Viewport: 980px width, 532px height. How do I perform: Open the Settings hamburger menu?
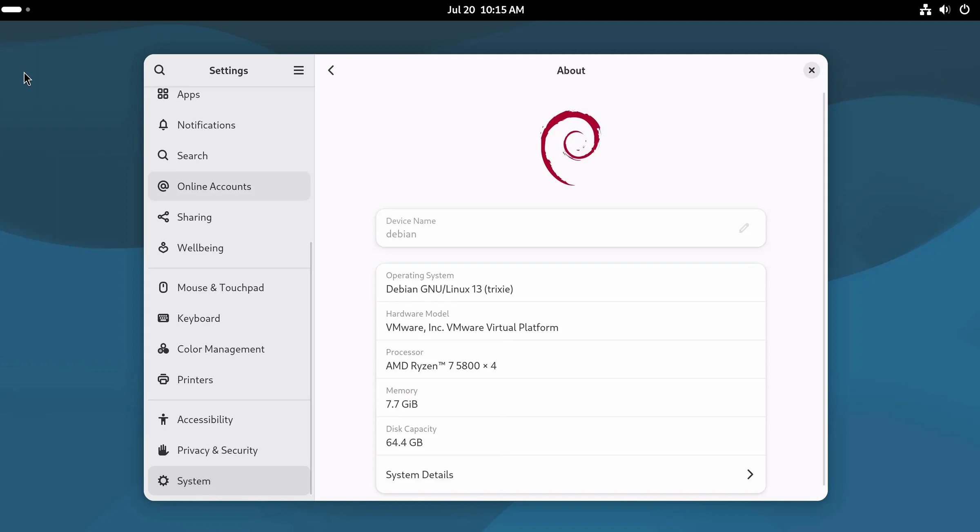click(298, 70)
